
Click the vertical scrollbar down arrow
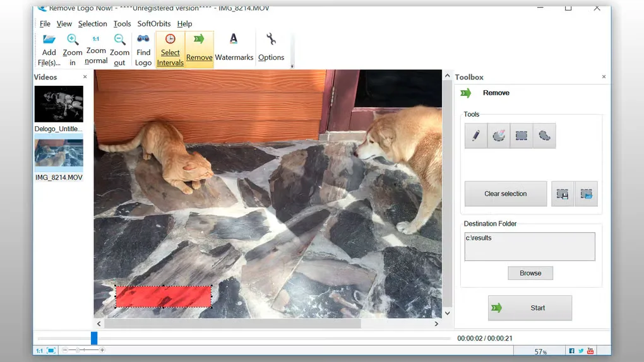click(447, 313)
